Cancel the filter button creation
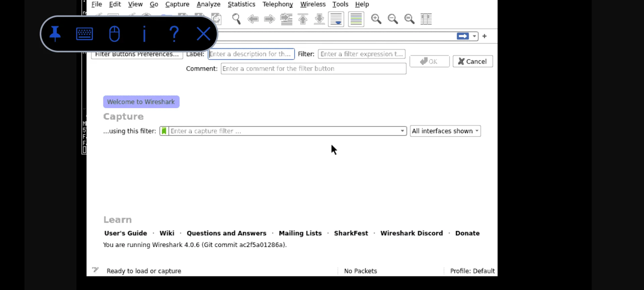 [x=473, y=61]
